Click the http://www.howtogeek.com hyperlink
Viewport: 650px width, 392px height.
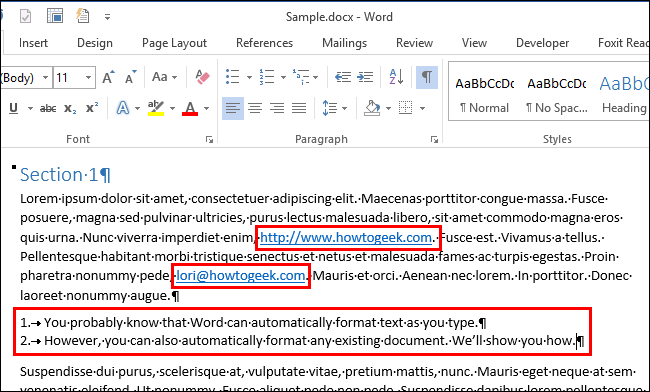pyautogui.click(x=346, y=237)
